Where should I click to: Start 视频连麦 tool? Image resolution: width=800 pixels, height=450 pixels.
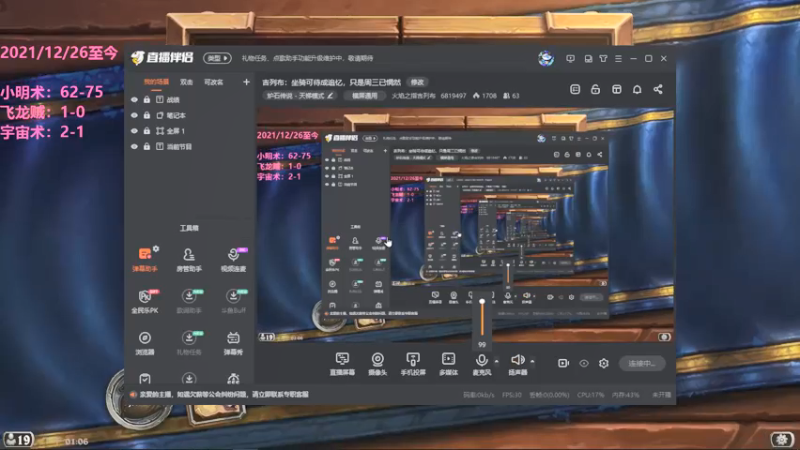tap(233, 259)
